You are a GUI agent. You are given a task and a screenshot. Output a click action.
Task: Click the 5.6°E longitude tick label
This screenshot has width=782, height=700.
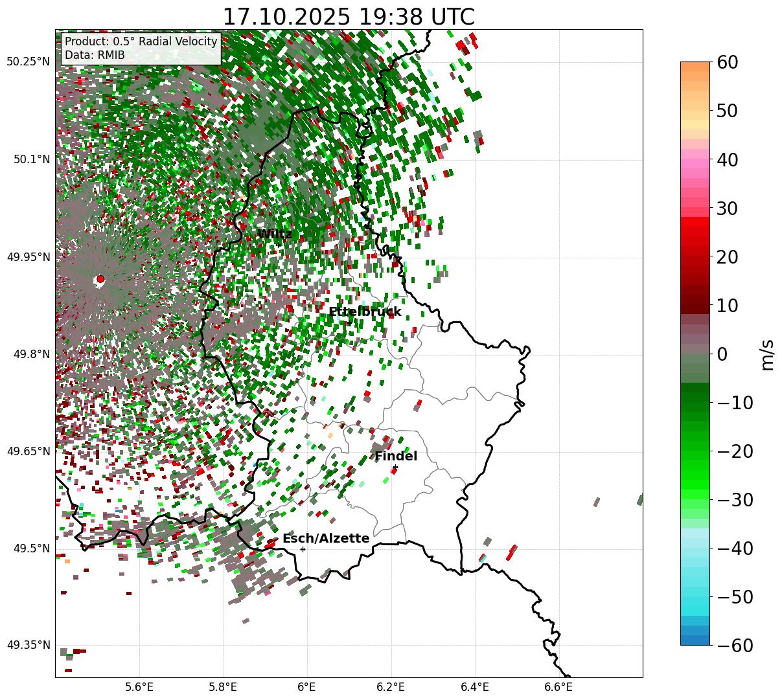tap(139, 686)
